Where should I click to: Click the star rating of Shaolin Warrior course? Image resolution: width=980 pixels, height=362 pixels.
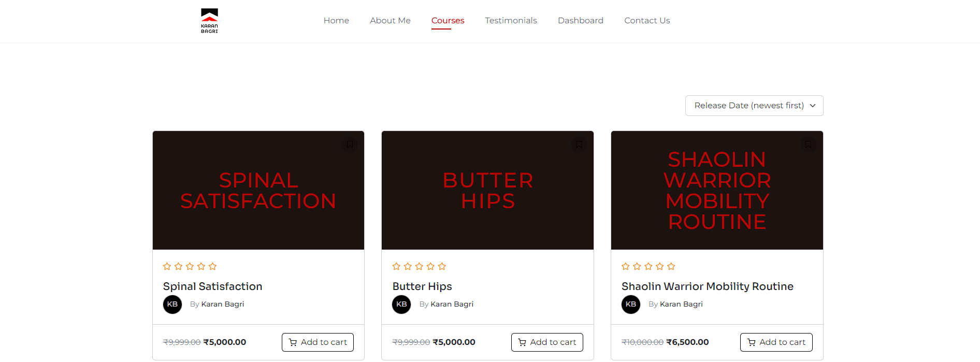648,267
